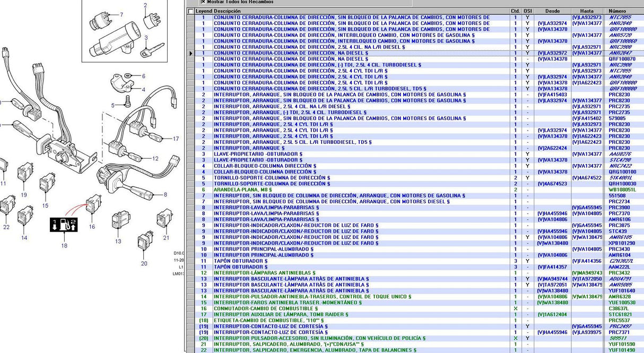Click rocker switch 20 in the diagram

point(144,243)
